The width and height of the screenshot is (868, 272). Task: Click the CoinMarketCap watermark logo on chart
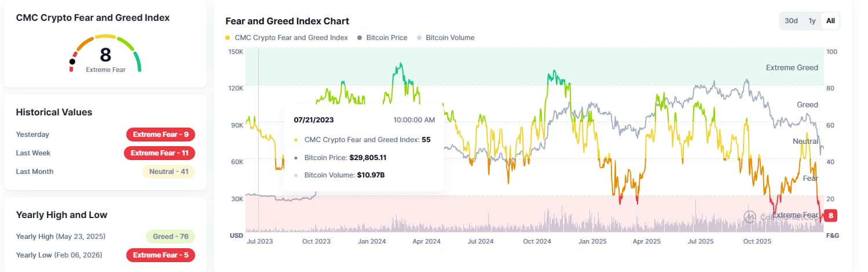[x=751, y=217]
